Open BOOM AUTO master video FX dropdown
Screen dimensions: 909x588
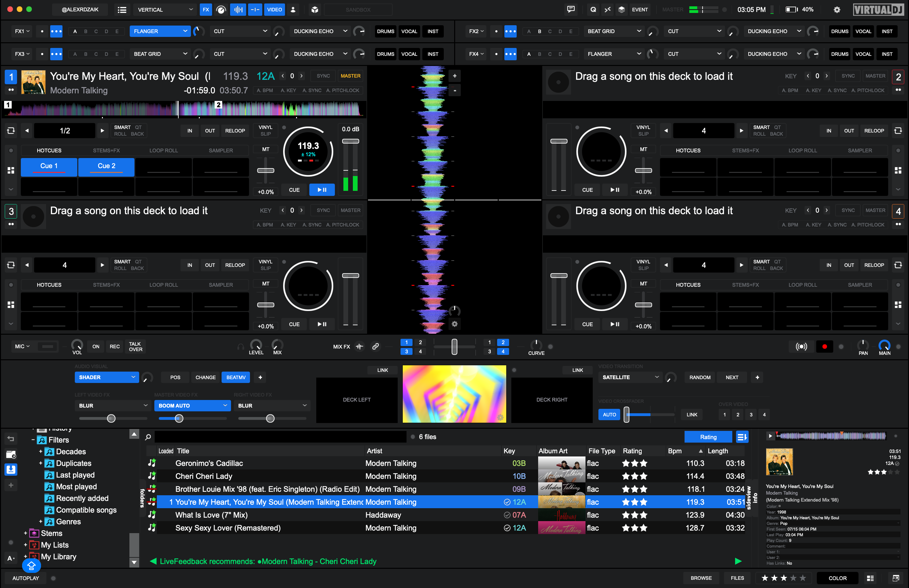click(x=193, y=405)
